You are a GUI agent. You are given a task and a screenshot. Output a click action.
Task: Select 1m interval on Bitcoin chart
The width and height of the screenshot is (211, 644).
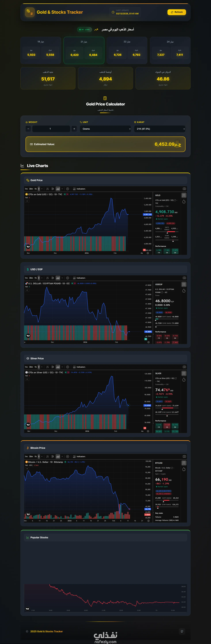(x=26, y=456)
